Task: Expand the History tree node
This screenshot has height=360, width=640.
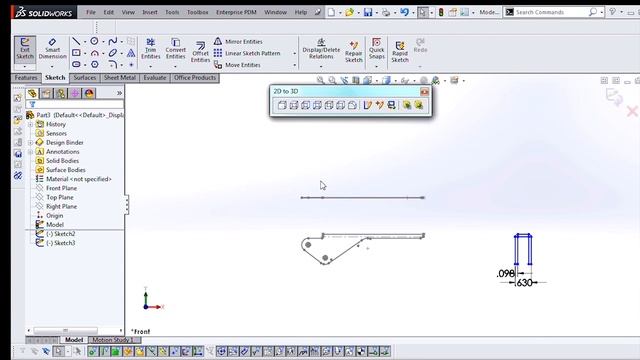Action: point(30,124)
